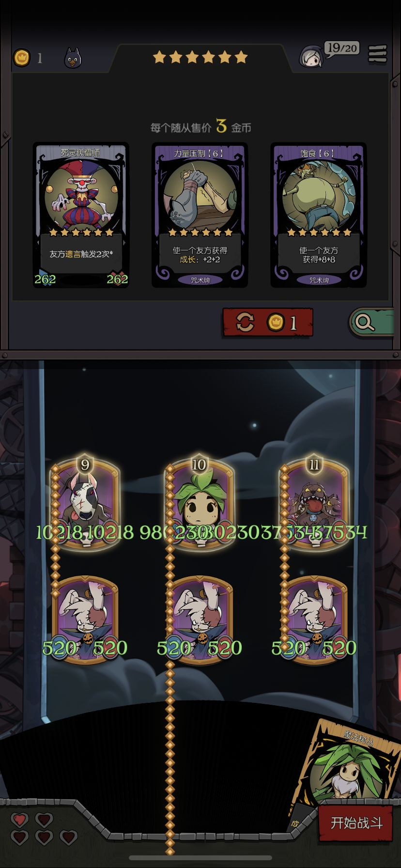
Task: Select the cow-masked minion in slot 9
Action: pos(86,504)
